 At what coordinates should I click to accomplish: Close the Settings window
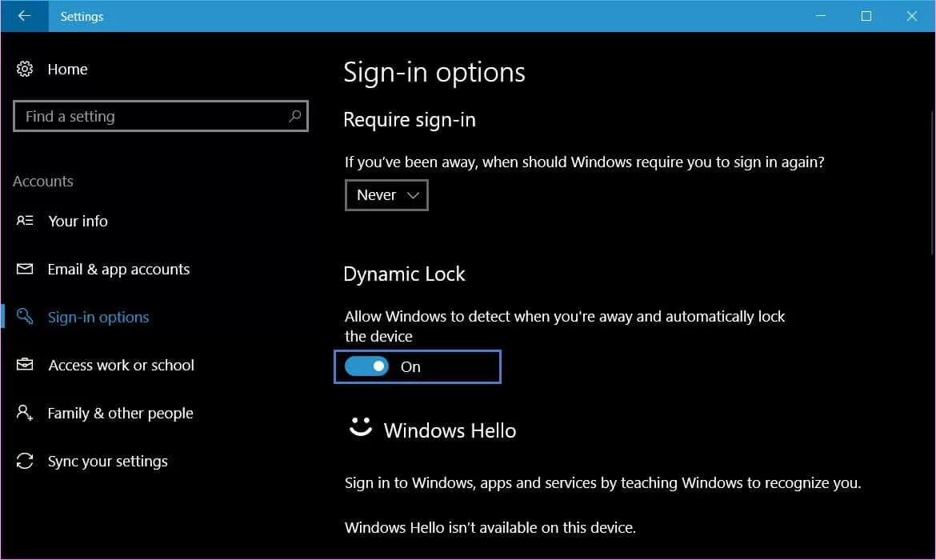(x=911, y=16)
